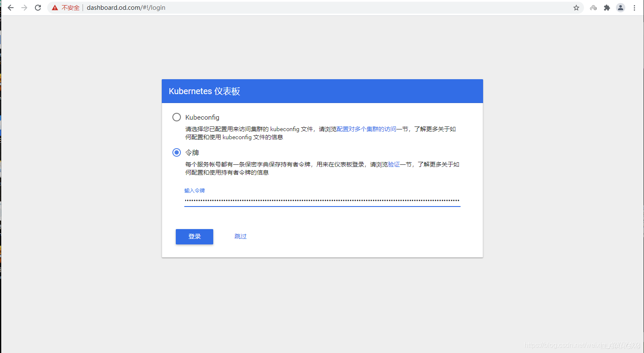Click the 输入令牌 field label
Viewport: 644px width, 353px height.
tap(195, 191)
